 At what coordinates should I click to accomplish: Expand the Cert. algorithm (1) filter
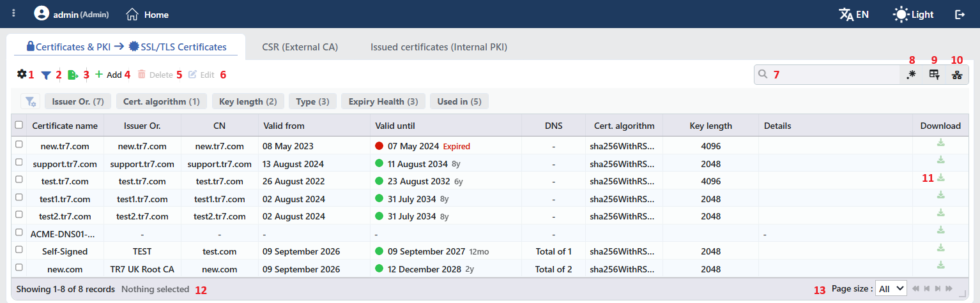tap(162, 101)
